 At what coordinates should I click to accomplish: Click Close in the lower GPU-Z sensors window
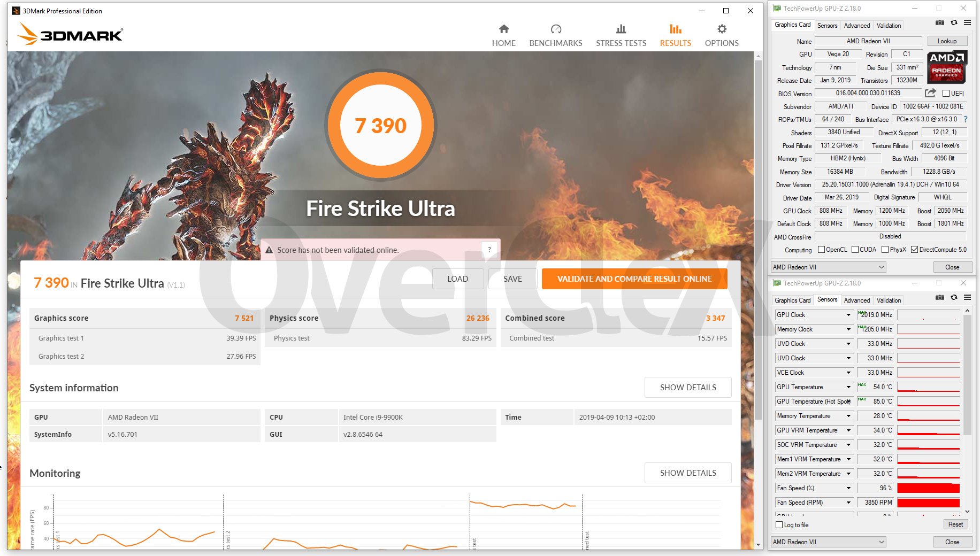pyautogui.click(x=952, y=542)
